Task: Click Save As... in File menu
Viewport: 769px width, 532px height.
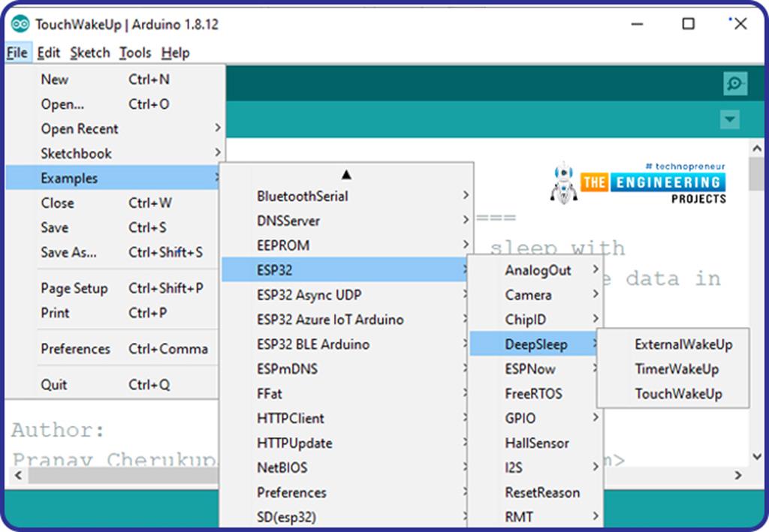Action: pos(68,253)
